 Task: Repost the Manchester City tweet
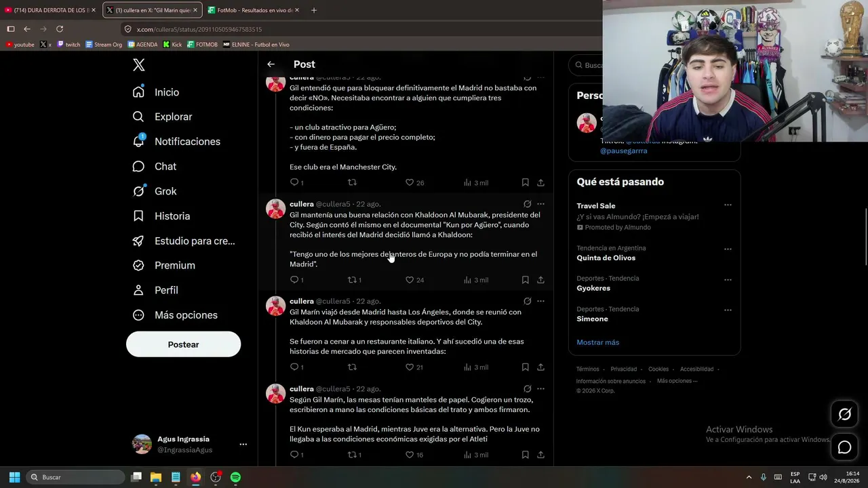[x=352, y=182]
